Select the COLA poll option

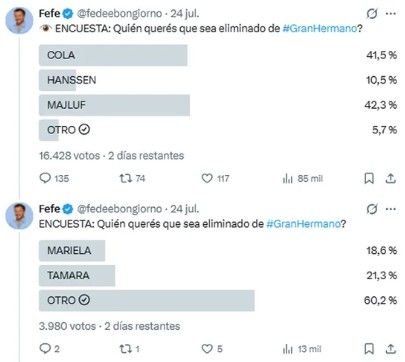[x=218, y=55]
